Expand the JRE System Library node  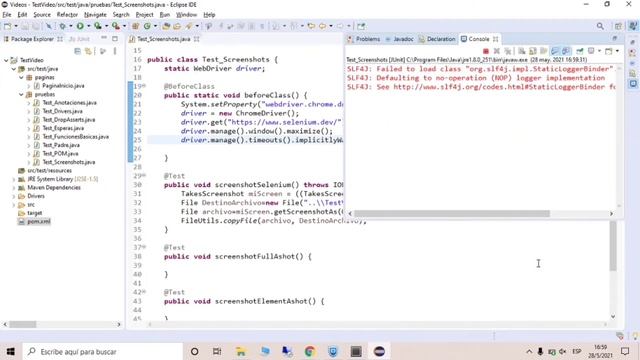click(x=13, y=179)
